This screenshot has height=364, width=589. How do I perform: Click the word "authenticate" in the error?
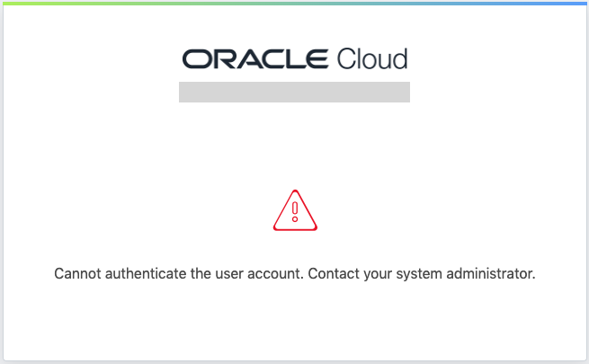144,272
